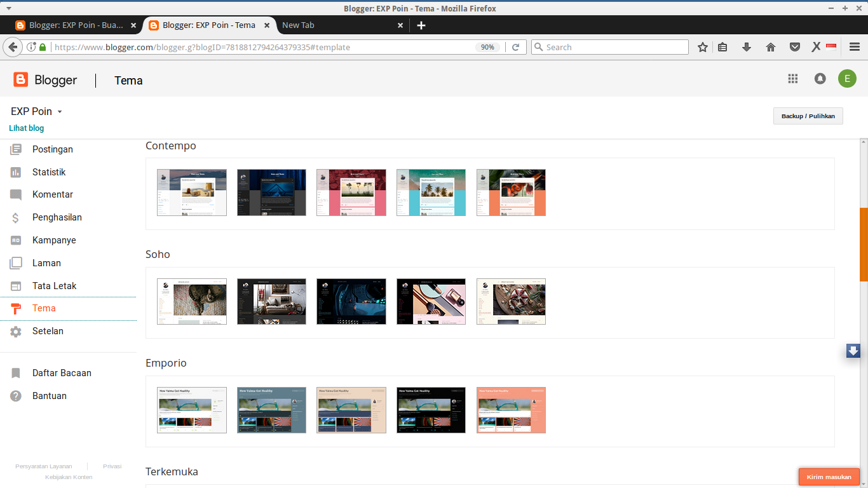Select the Emporio salmon theme thumbnail
This screenshot has height=488, width=868.
pos(511,410)
